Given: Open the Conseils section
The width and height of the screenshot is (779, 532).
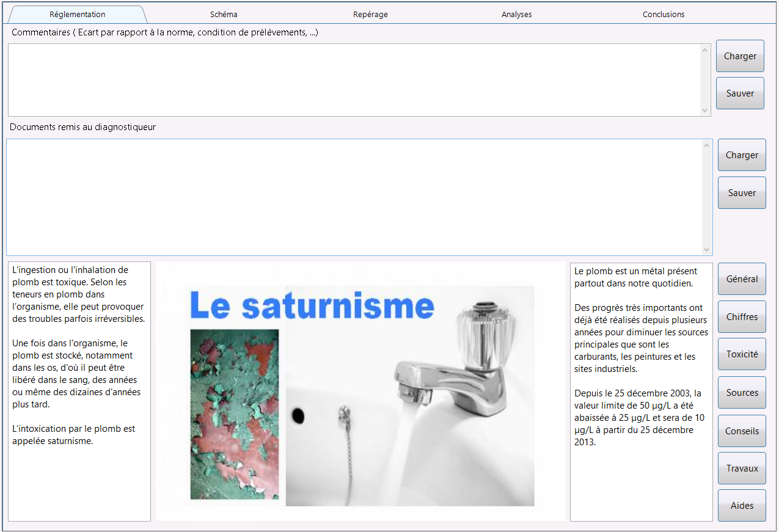Looking at the screenshot, I should (x=742, y=431).
